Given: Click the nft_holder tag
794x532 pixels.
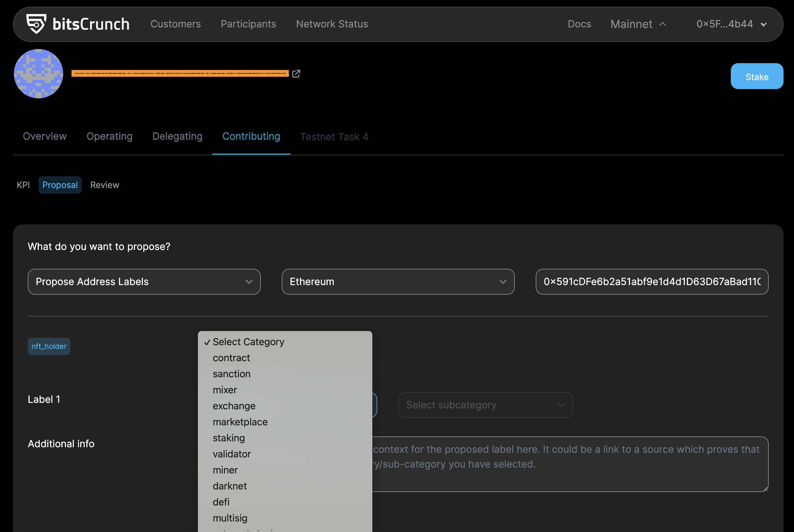Looking at the screenshot, I should 49,346.
